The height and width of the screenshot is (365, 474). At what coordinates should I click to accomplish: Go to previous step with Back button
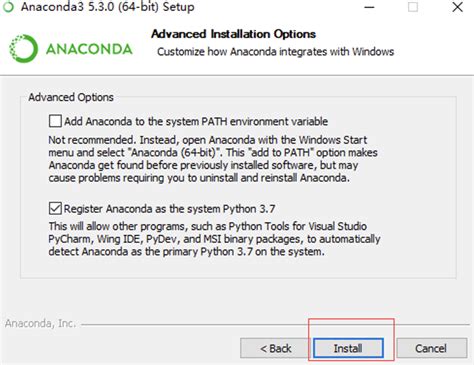(x=275, y=348)
